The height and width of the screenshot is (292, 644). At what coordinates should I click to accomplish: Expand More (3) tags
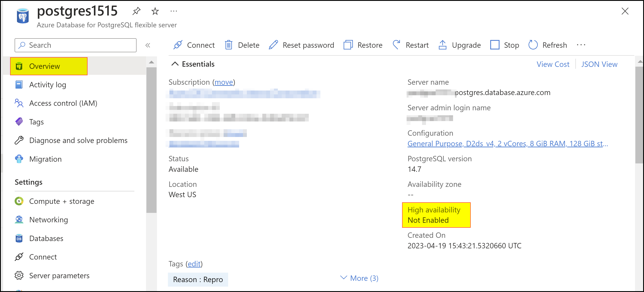point(360,278)
